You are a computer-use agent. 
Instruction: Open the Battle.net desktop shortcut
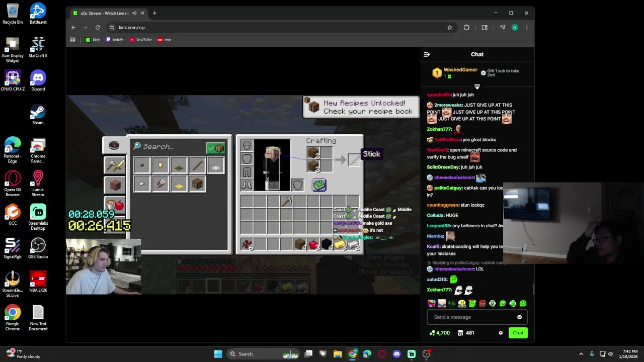pyautogui.click(x=38, y=14)
